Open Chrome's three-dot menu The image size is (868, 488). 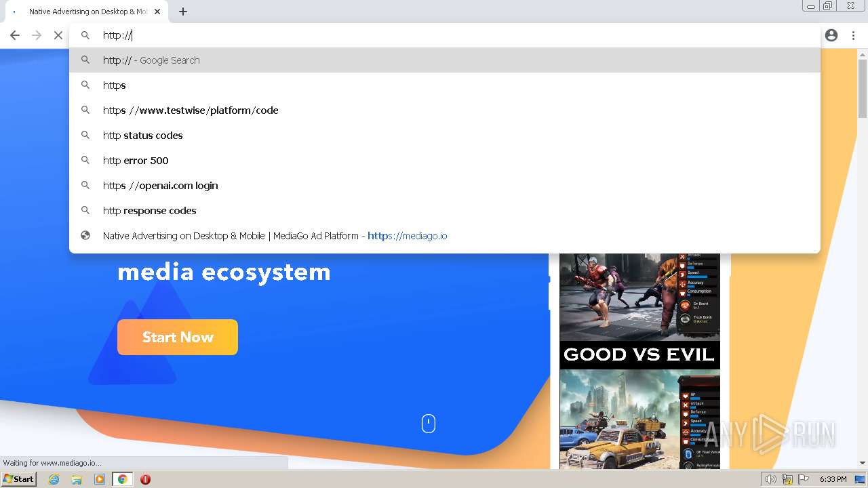click(853, 35)
